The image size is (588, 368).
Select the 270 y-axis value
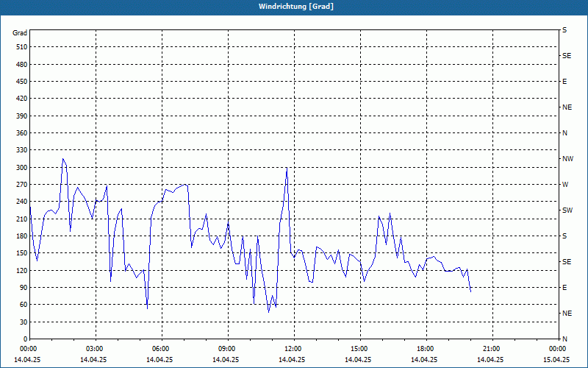point(22,185)
